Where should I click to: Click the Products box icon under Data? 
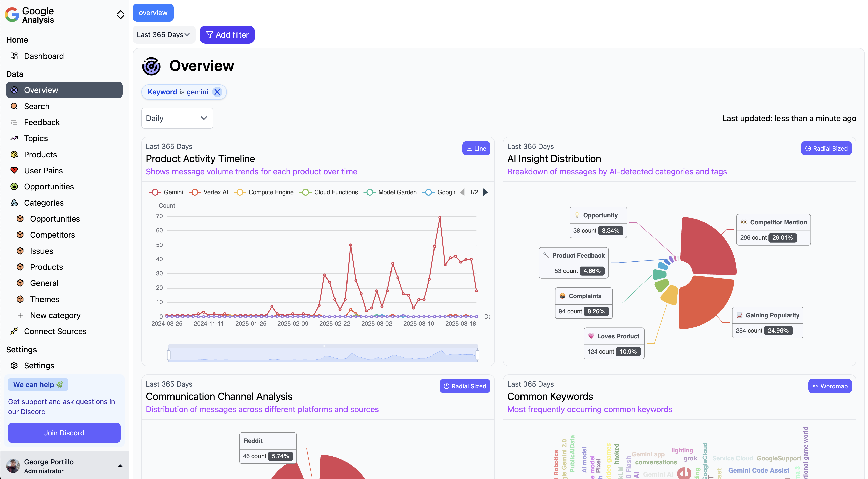tap(14, 154)
